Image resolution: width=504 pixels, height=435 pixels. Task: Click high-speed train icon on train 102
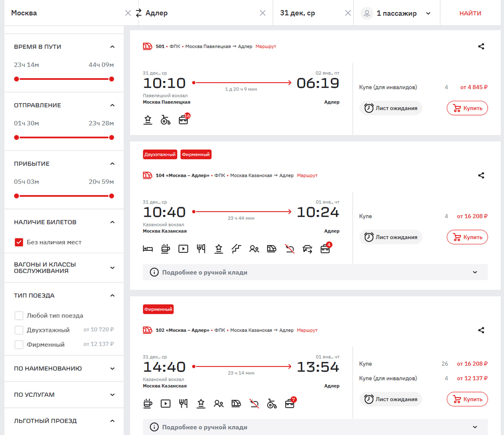click(236, 404)
